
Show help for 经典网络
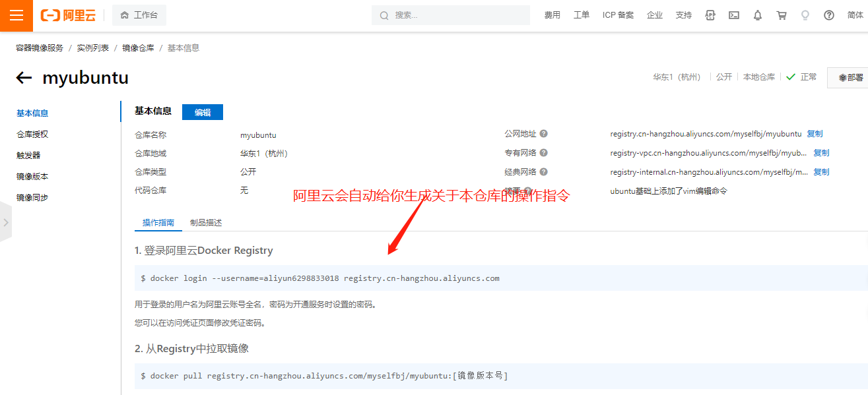[543, 172]
